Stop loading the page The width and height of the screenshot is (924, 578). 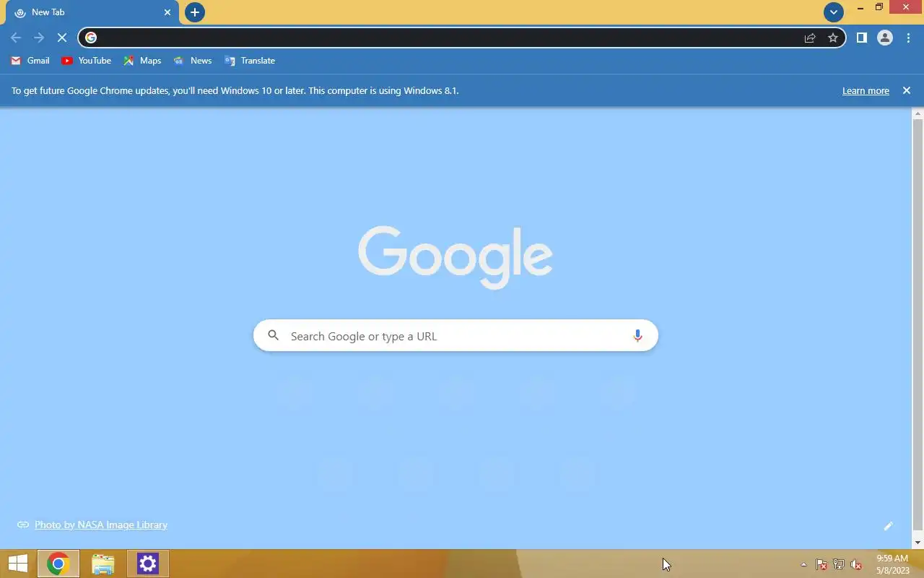pos(62,38)
